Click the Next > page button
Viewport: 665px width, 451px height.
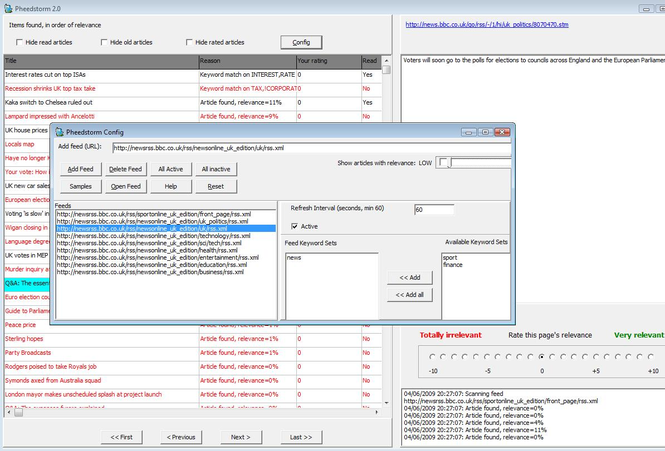[241, 437]
